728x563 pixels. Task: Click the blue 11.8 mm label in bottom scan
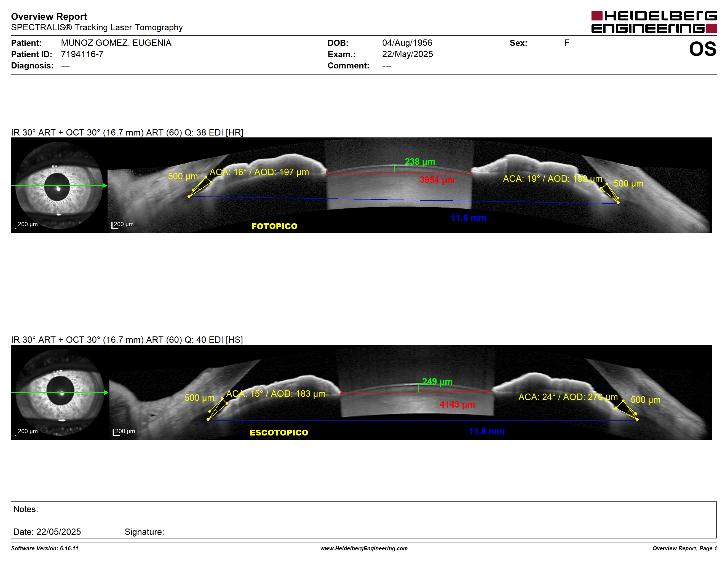pos(486,432)
